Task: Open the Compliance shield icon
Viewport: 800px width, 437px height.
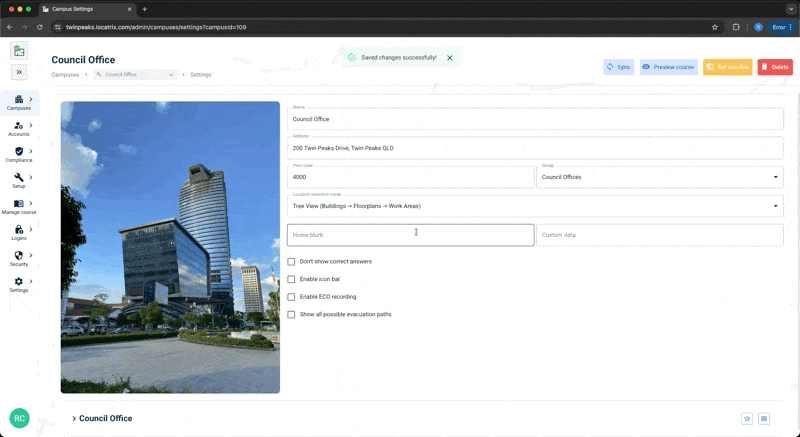Action: click(x=19, y=151)
